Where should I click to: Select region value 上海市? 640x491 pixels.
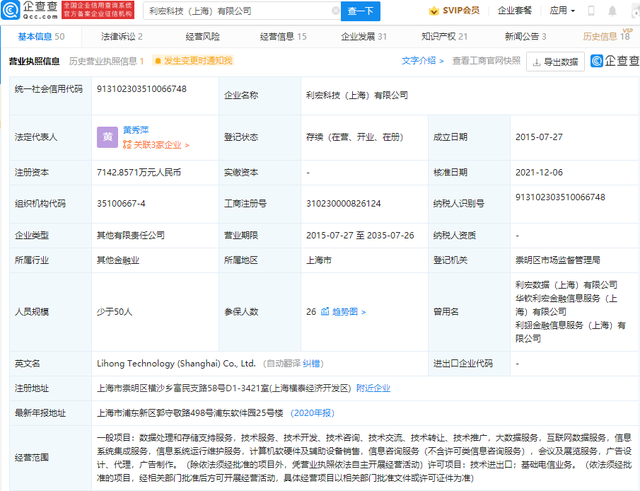click(x=319, y=260)
